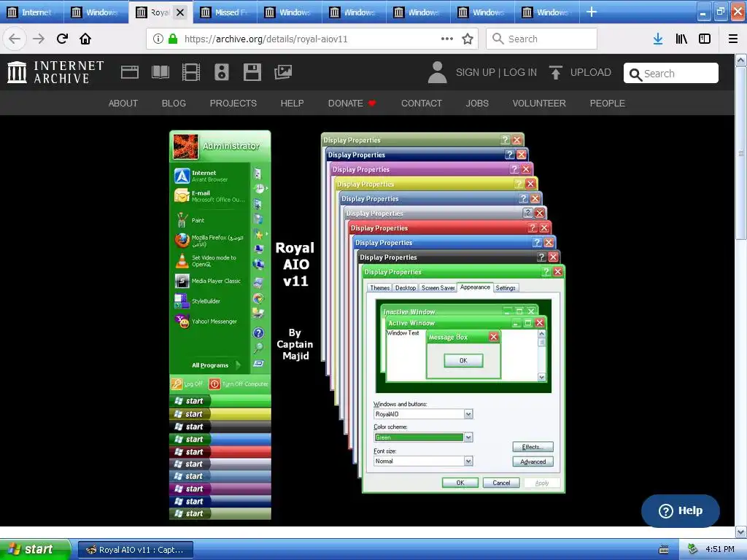Open the Images section icon
The width and height of the screenshot is (747, 560).
click(x=282, y=72)
